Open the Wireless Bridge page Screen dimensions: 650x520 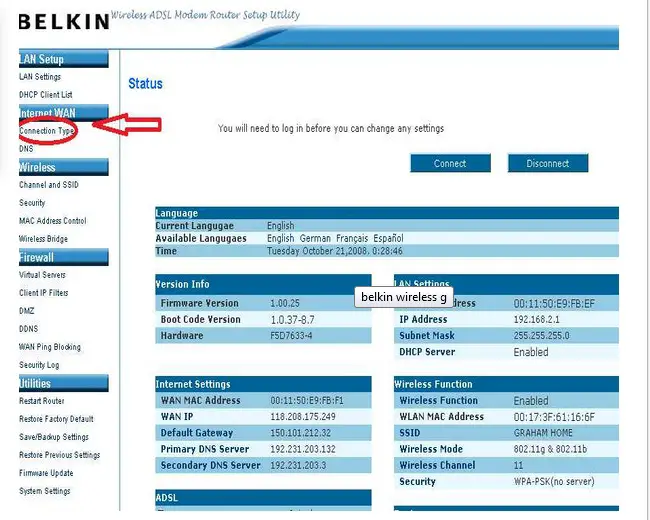point(43,239)
